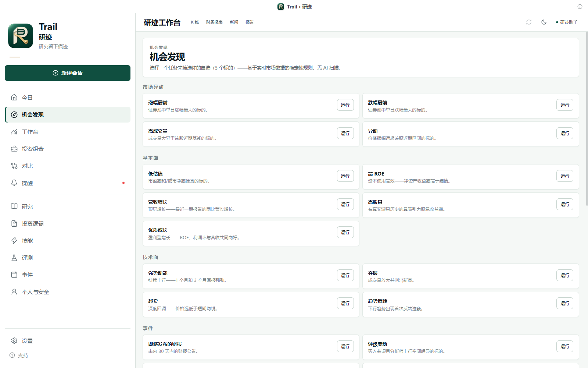The height and width of the screenshot is (368, 588).
Task: Open the 研究 book icon
Action: coord(14,206)
